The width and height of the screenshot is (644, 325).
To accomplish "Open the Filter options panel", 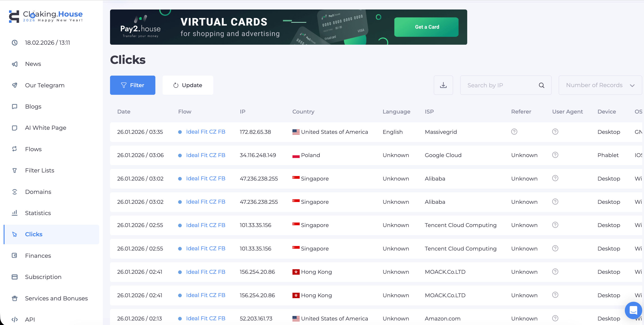I will click(133, 85).
